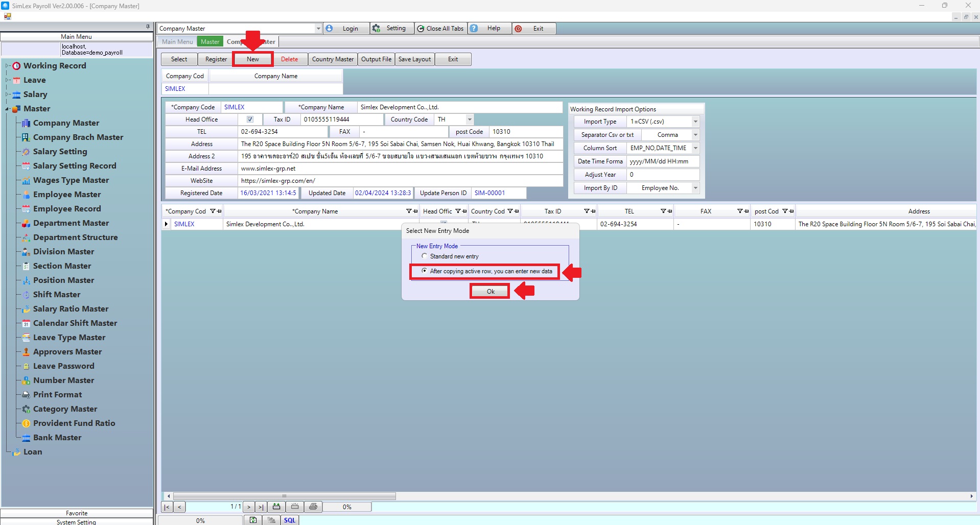This screenshot has width=980, height=525.
Task: Click the pin icon on Main Menu panel
Action: [x=148, y=27]
